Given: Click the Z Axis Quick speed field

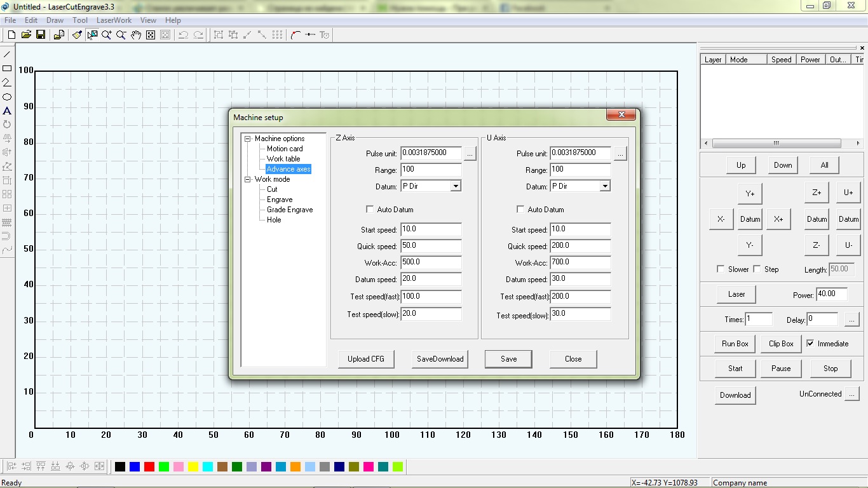Looking at the screenshot, I should pos(431,246).
